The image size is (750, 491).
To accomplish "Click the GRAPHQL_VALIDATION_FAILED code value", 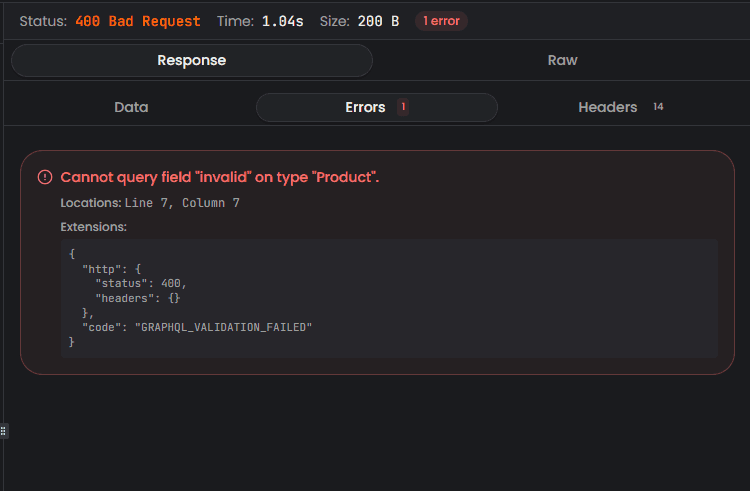I will coord(223,327).
